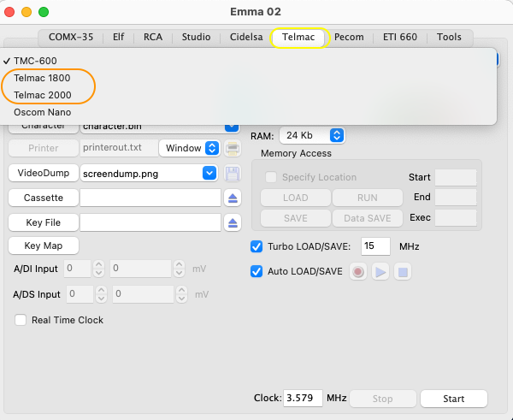Click the RUN memory button
This screenshot has width=513, height=420.
(368, 198)
